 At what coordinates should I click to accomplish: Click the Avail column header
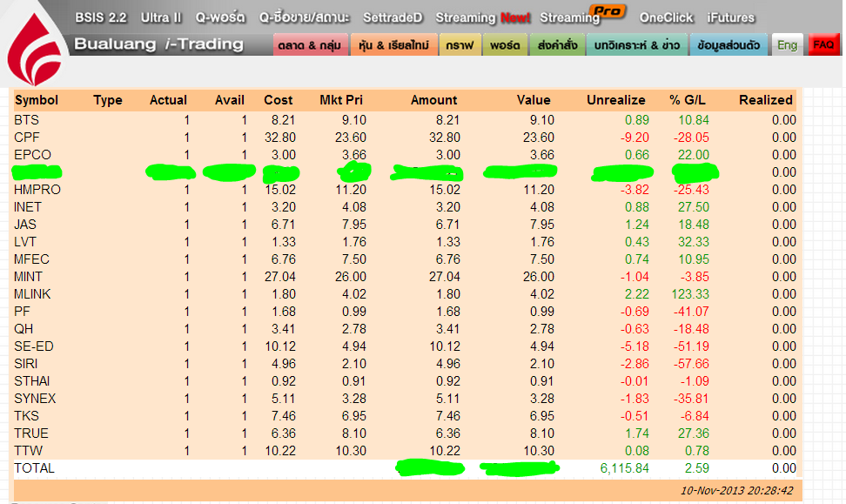click(x=230, y=100)
